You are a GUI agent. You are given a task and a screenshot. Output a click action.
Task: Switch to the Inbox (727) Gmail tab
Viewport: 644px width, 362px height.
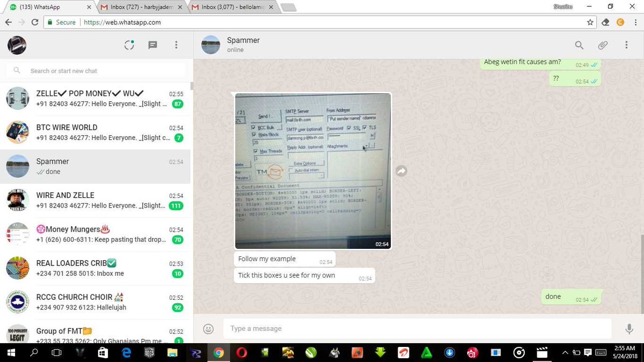pos(142,7)
